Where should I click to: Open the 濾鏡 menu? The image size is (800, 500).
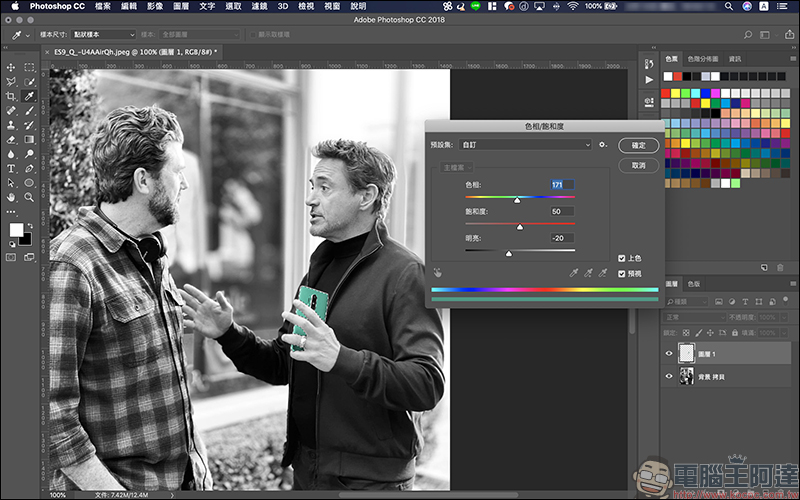[259, 6]
